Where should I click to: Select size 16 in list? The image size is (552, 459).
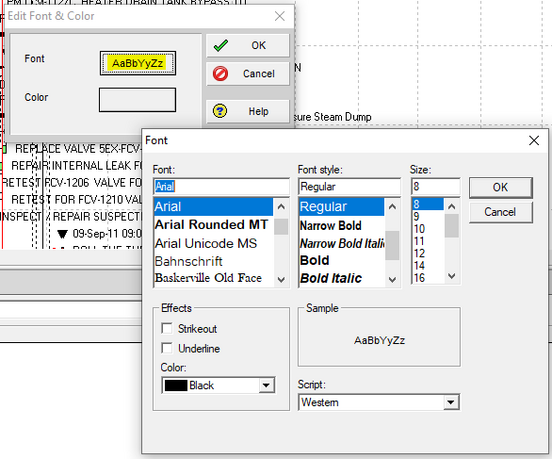428,278
